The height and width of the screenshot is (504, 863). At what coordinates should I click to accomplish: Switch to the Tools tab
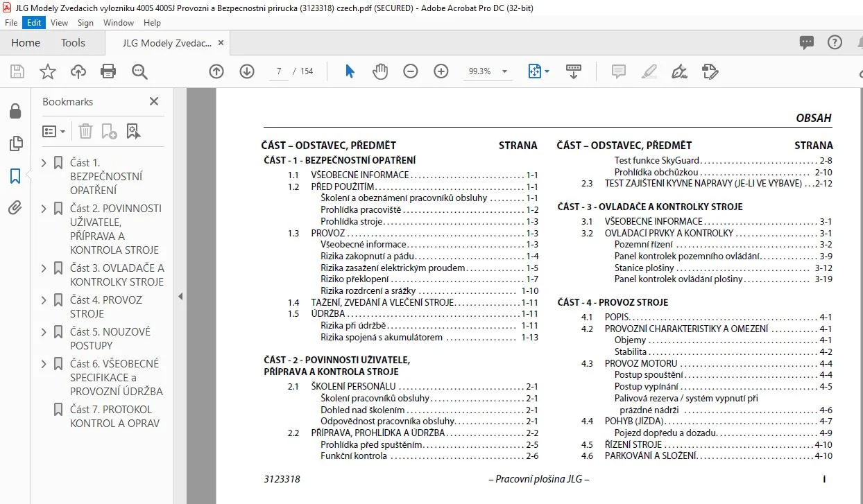point(73,42)
